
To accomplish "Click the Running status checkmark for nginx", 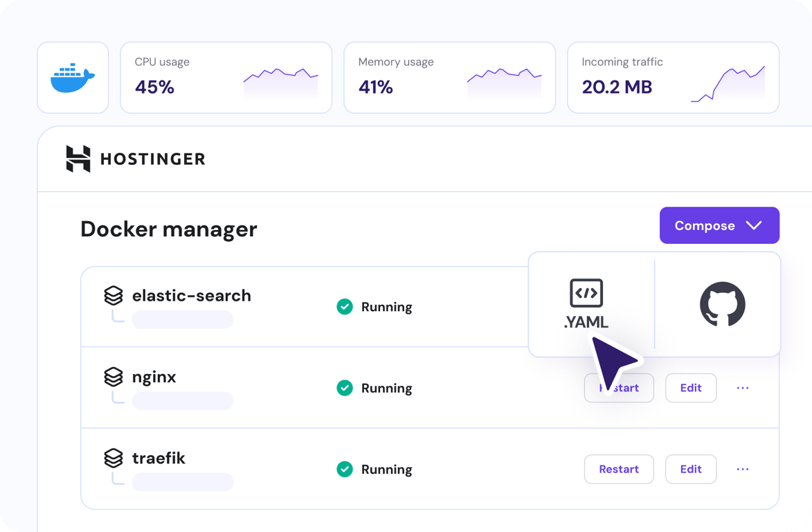I will pos(345,388).
